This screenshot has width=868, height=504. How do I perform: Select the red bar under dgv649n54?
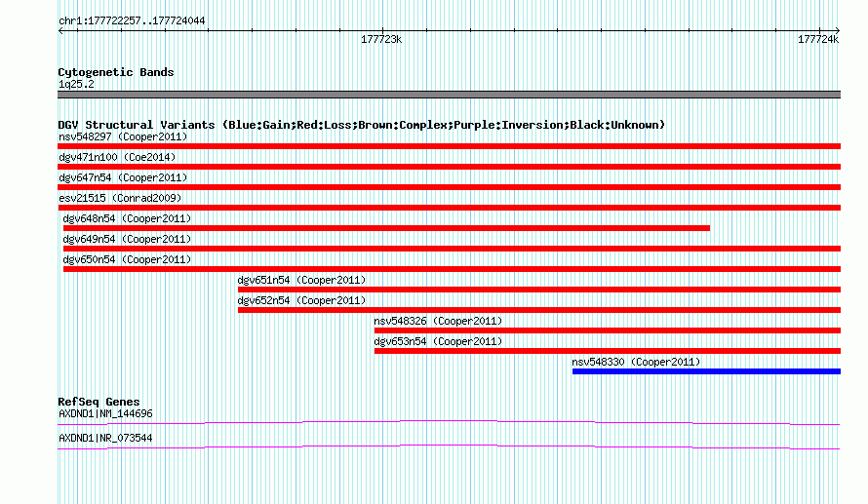tap(452, 249)
